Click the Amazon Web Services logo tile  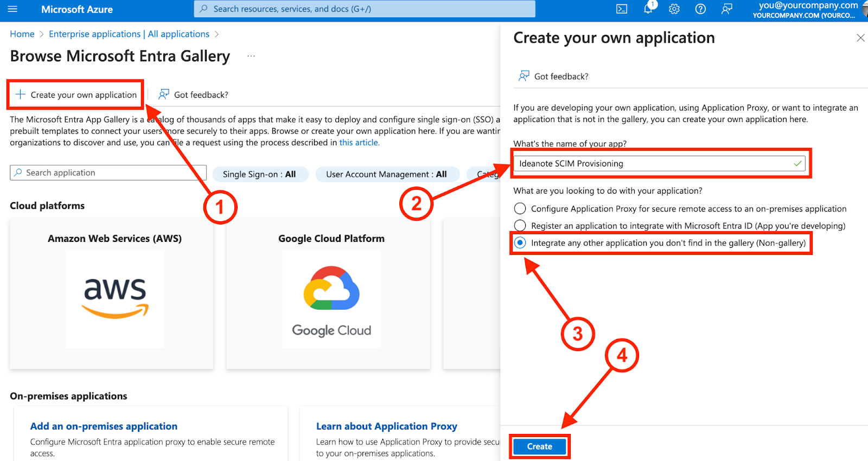114,299
